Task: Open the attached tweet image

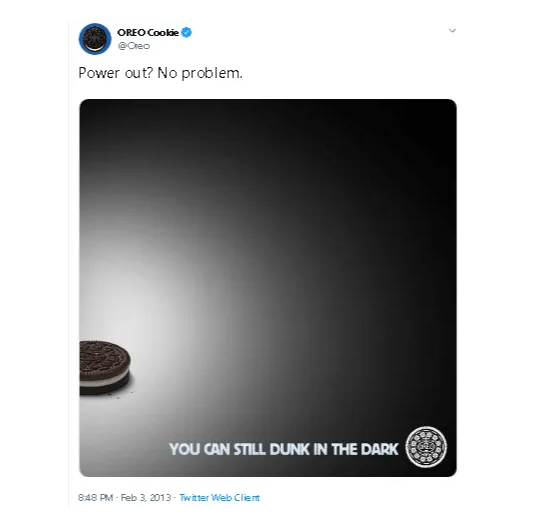Action: pos(268,288)
